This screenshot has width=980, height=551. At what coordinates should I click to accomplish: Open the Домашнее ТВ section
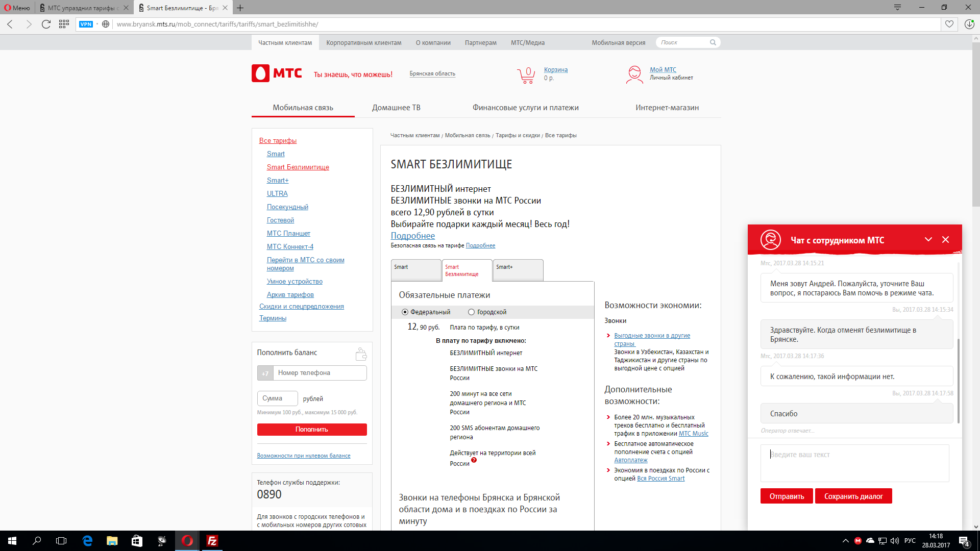tap(396, 108)
